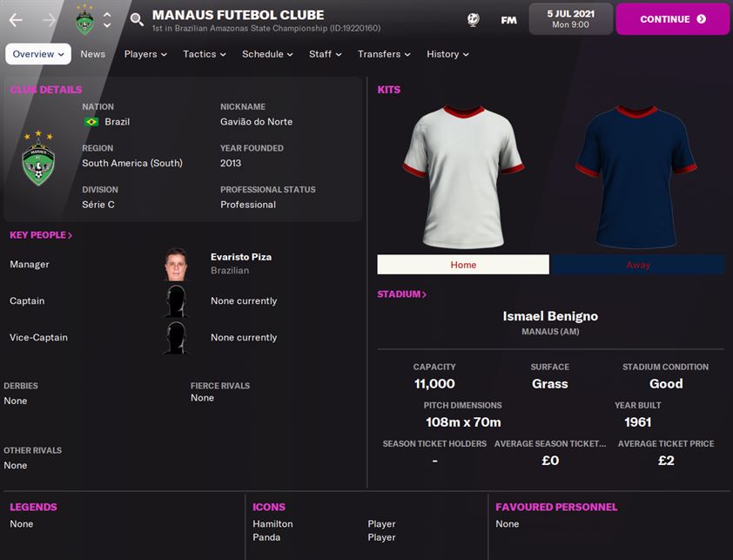The width and height of the screenshot is (733, 560).
Task: Open search with the magnifying glass icon
Action: click(137, 20)
